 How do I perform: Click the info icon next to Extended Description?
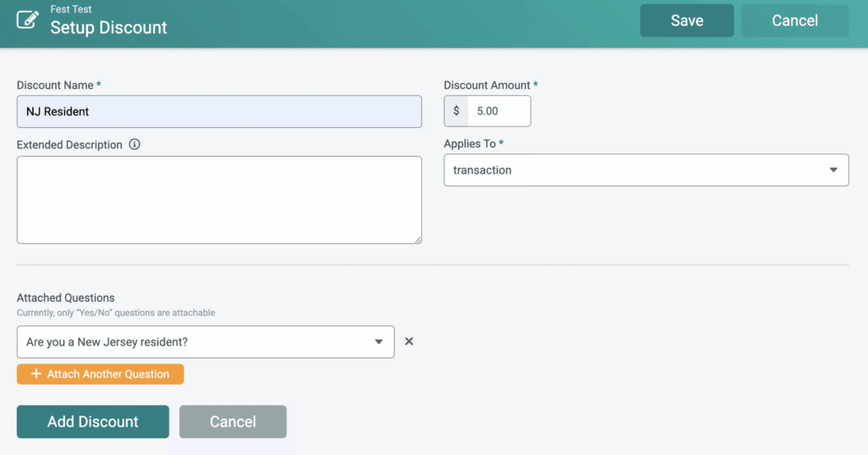[135, 144]
